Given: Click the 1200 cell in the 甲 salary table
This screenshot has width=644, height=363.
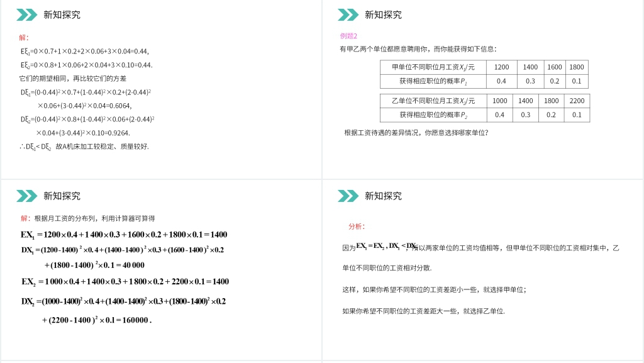Looking at the screenshot, I should [501, 67].
